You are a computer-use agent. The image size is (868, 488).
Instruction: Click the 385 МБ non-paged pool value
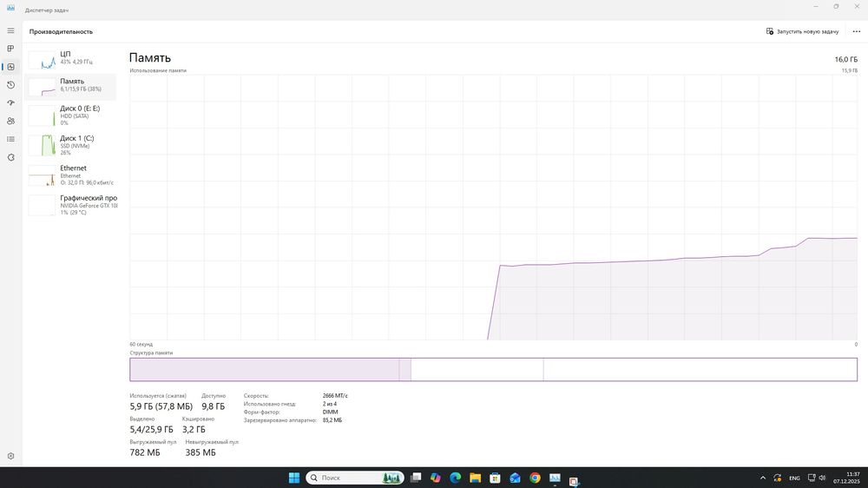(201, 452)
